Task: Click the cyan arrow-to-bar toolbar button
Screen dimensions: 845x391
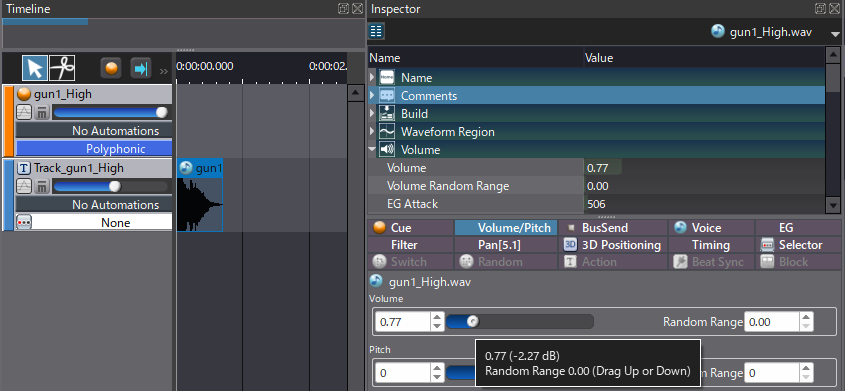Action: pos(141,68)
